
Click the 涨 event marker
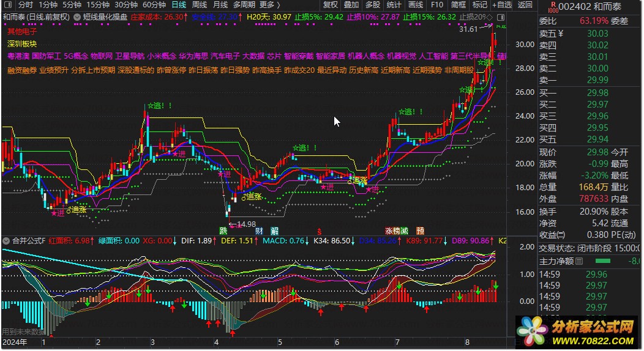coord(389,231)
